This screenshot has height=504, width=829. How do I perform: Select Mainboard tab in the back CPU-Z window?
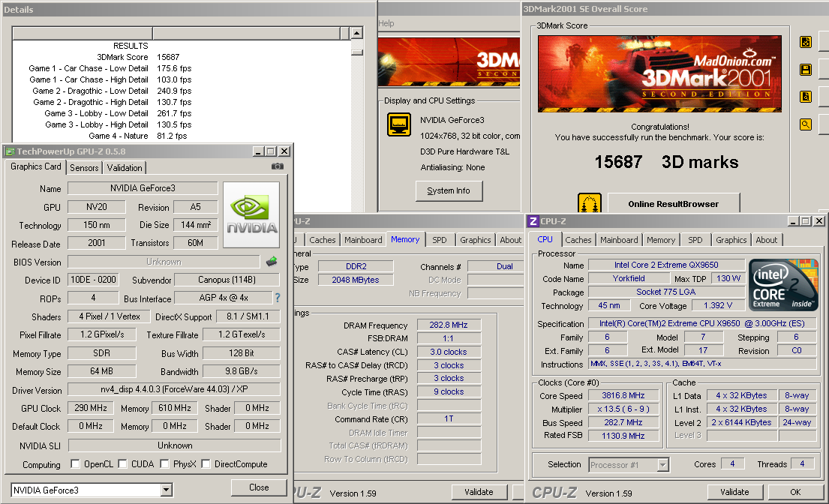[363, 240]
